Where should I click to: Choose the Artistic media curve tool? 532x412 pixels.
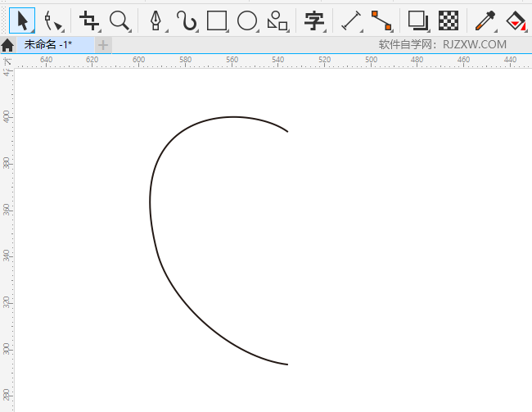pos(187,20)
